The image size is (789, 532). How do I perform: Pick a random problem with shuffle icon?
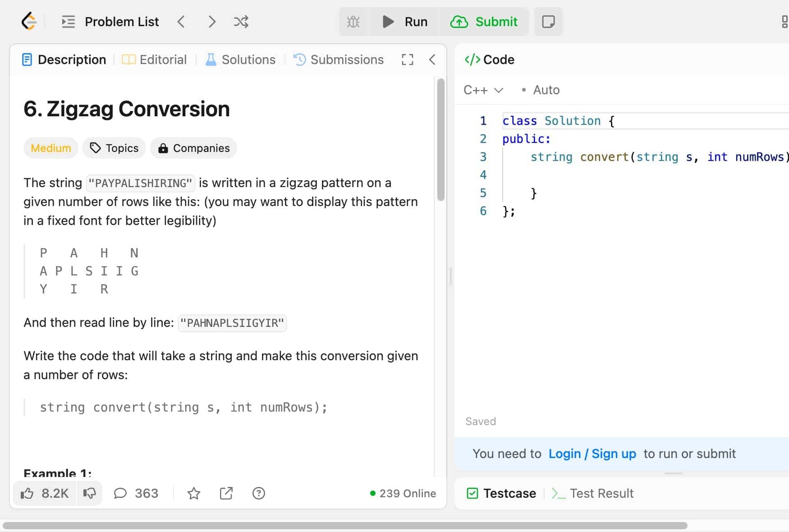click(x=241, y=22)
